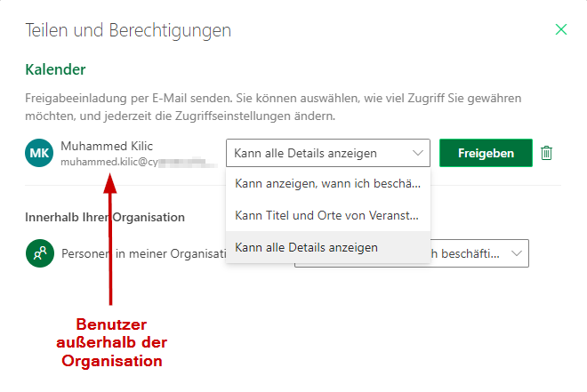587x392 pixels.
Task: Click the organisation dropdown chevron arrow
Action: [x=517, y=253]
